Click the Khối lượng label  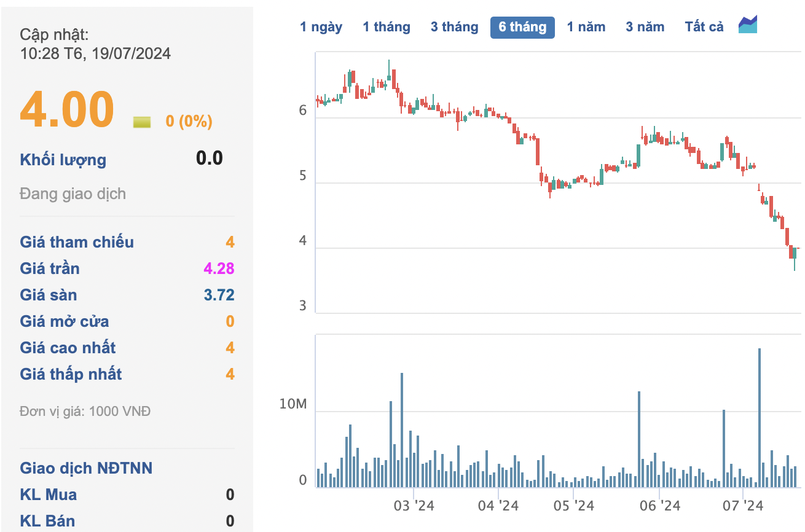[x=63, y=160]
